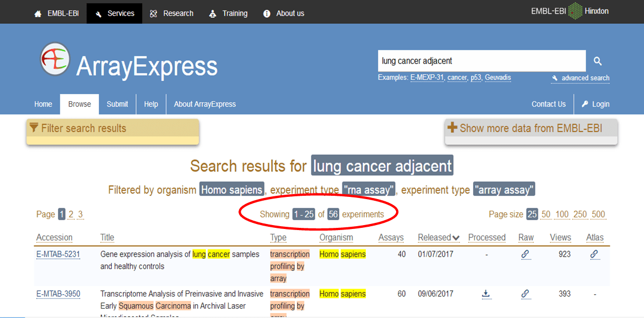Click the search query input field

point(481,61)
